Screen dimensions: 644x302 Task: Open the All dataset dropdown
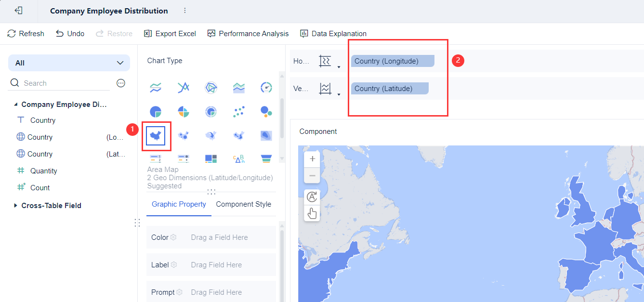(69, 63)
